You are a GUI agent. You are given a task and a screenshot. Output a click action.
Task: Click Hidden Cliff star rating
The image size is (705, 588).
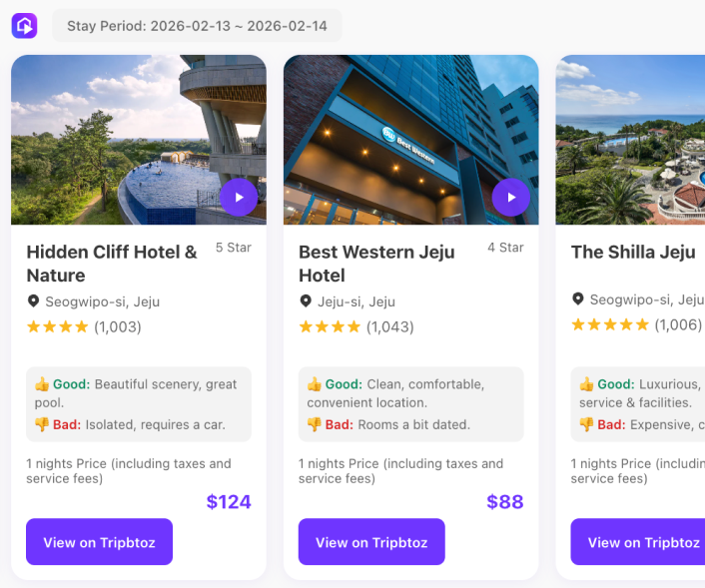coord(58,326)
